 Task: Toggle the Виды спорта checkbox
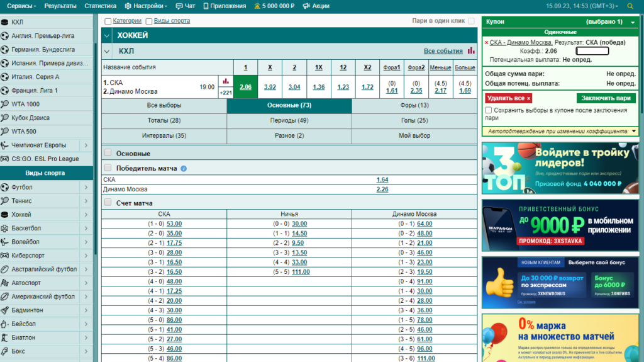148,21
